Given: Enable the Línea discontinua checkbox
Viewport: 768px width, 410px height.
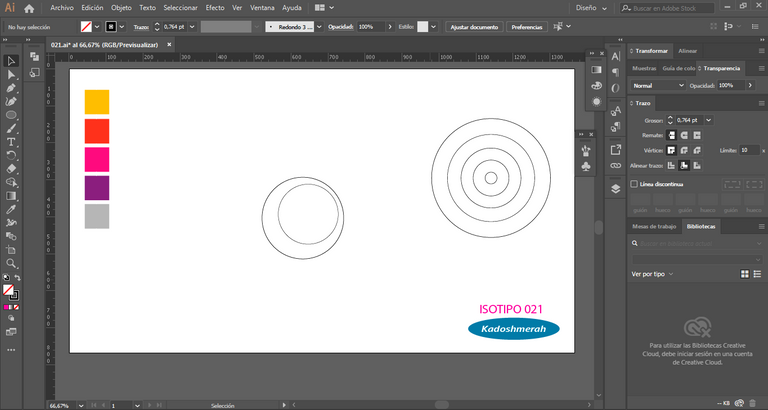Looking at the screenshot, I should [x=634, y=184].
